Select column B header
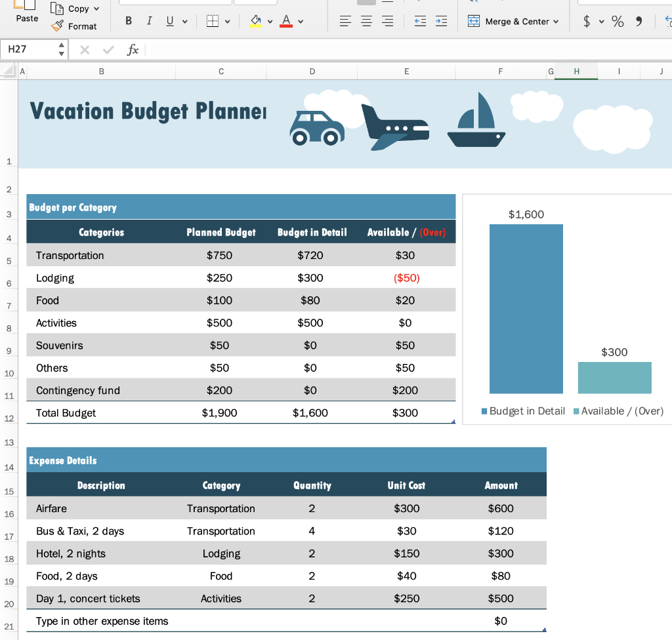This screenshot has height=640, width=672. [x=102, y=71]
